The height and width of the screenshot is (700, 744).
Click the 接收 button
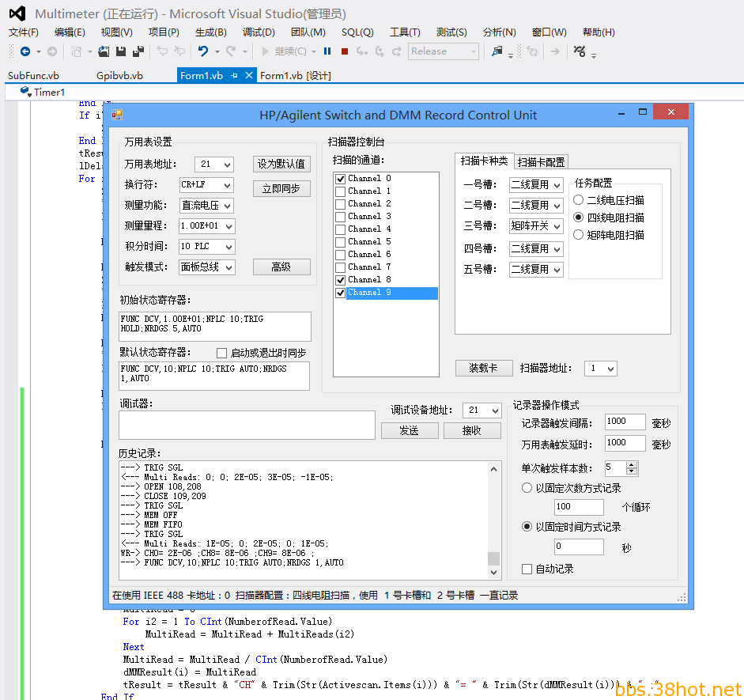(472, 431)
